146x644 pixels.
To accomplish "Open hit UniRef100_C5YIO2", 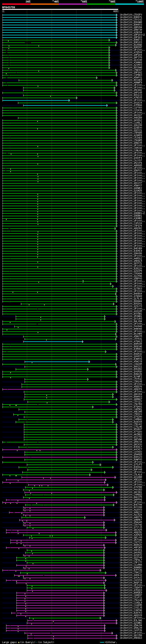I will pyautogui.click(x=131, y=20).
